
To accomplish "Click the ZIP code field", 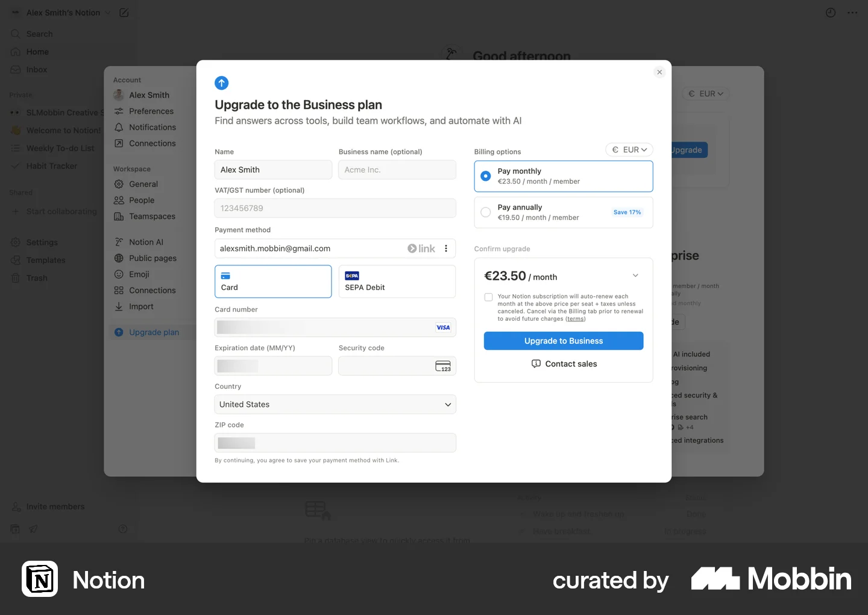I will pyautogui.click(x=335, y=443).
